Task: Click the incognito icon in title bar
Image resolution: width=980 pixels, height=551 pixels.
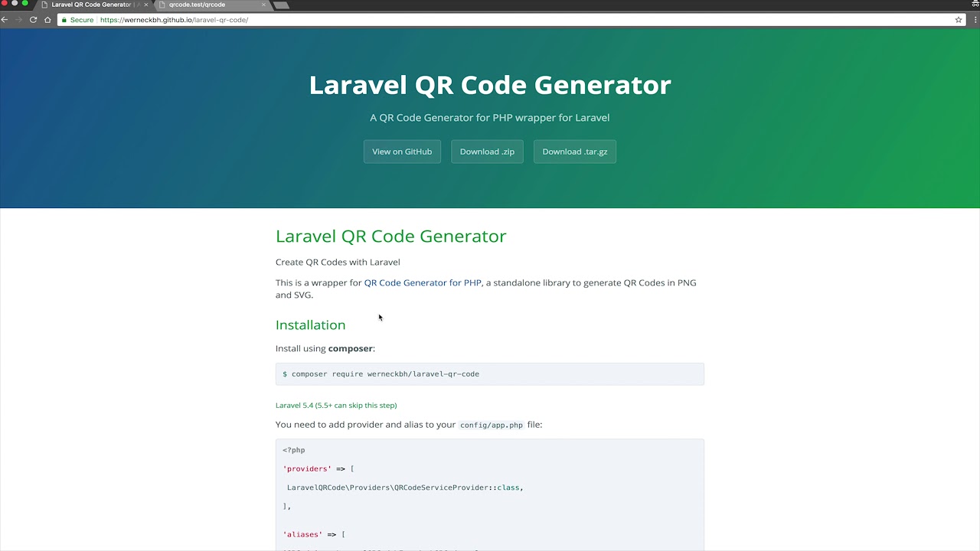Action: click(x=975, y=4)
